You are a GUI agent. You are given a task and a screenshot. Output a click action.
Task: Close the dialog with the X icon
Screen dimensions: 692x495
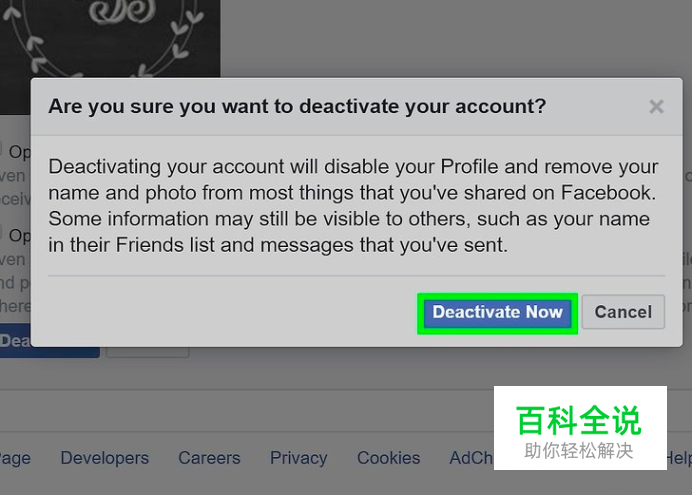click(656, 106)
